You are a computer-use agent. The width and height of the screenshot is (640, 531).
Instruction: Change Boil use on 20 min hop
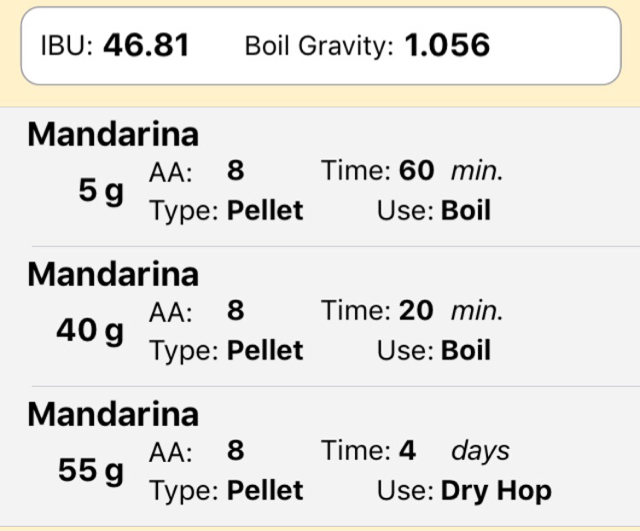466,351
